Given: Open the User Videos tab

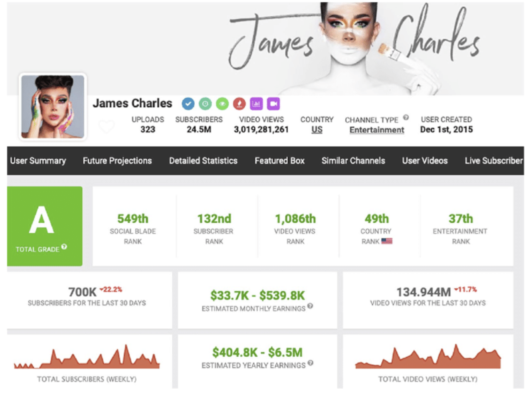Looking at the screenshot, I should pyautogui.click(x=425, y=161).
